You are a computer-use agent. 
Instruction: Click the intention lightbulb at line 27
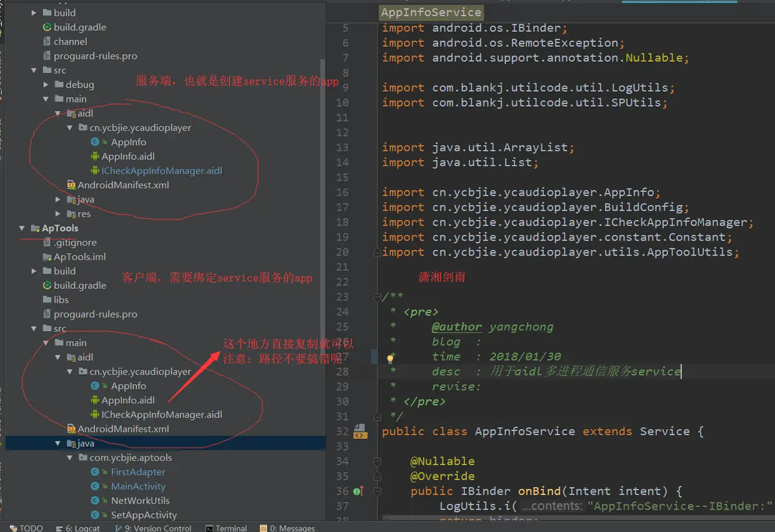coord(390,359)
